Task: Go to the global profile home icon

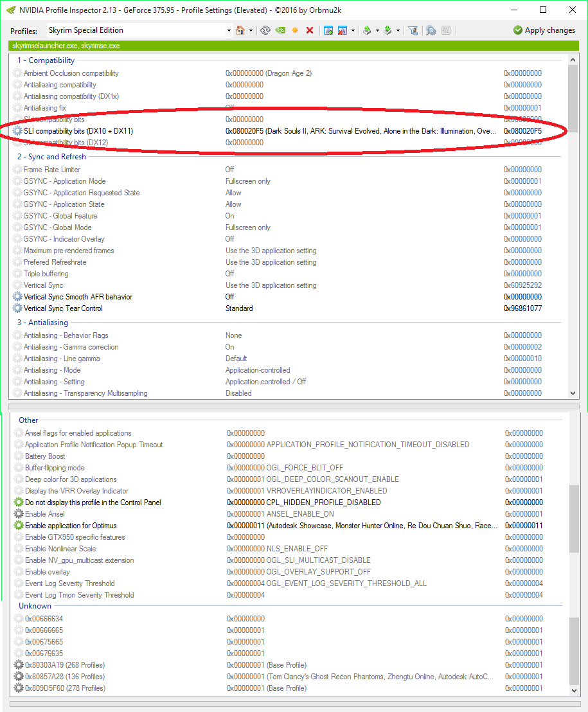Action: tap(240, 30)
